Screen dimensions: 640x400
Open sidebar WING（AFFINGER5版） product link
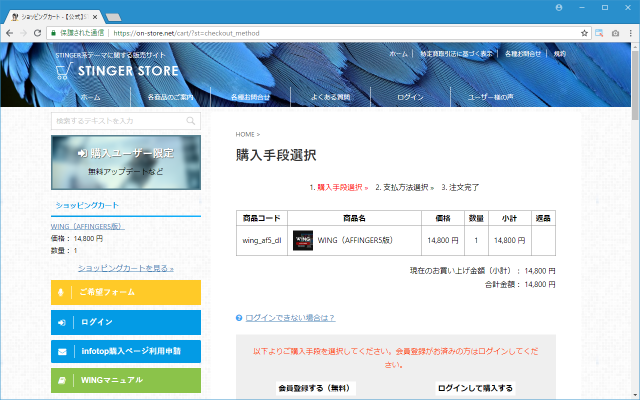(x=87, y=226)
